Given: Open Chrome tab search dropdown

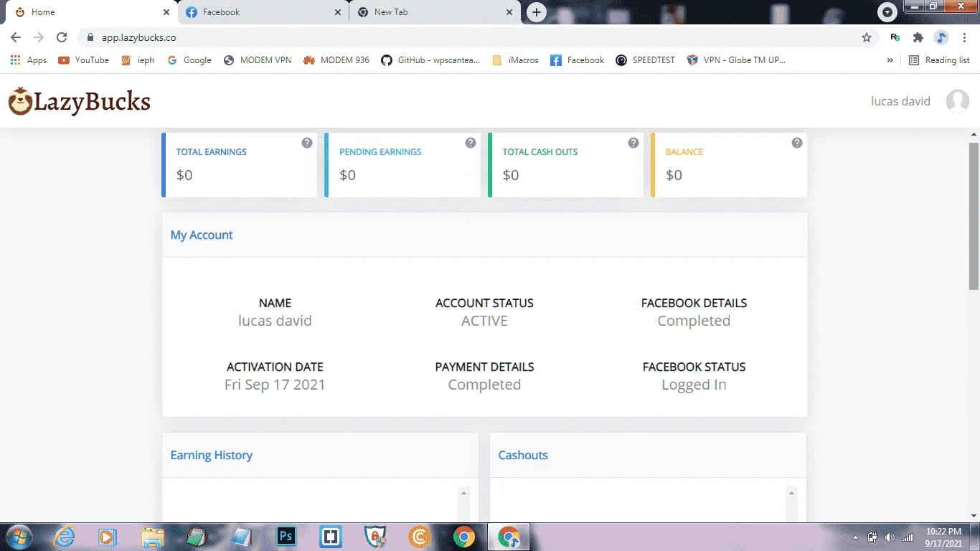Looking at the screenshot, I should point(888,12).
